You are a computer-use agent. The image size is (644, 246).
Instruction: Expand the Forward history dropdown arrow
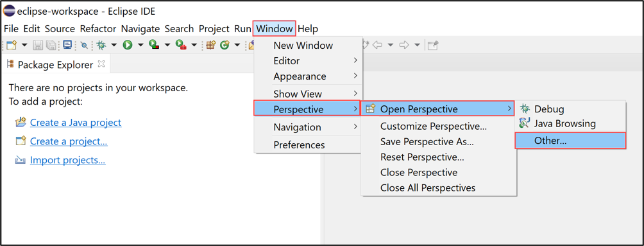click(x=418, y=45)
